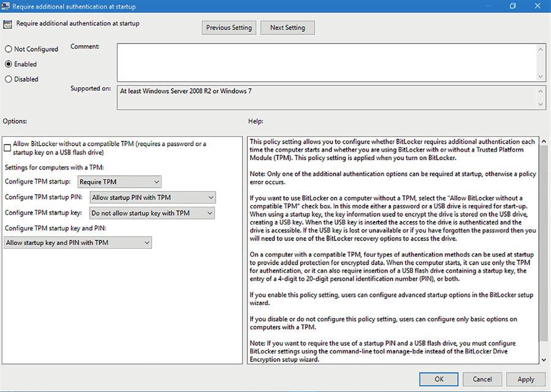Screen dimensions: 551x392
Task: Click the 'Supported on:' label
Action: pyautogui.click(x=91, y=89)
